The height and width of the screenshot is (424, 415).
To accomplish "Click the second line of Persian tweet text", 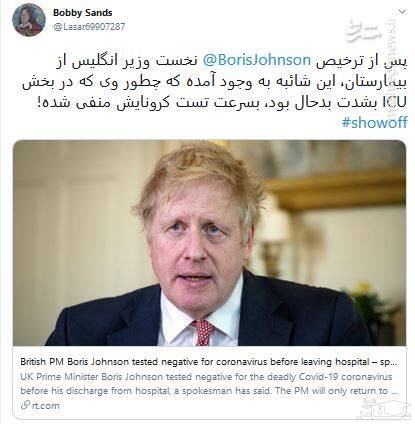I will click(214, 82).
